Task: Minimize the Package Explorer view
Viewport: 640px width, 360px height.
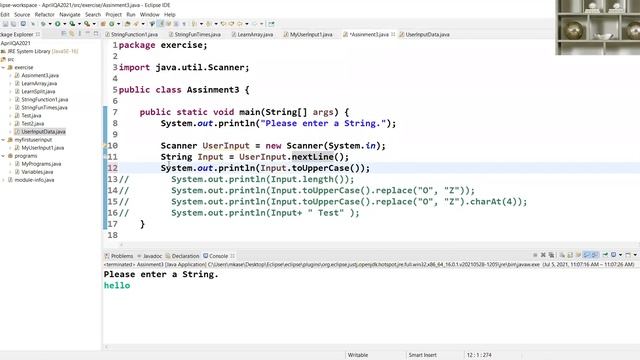Action: point(88,34)
